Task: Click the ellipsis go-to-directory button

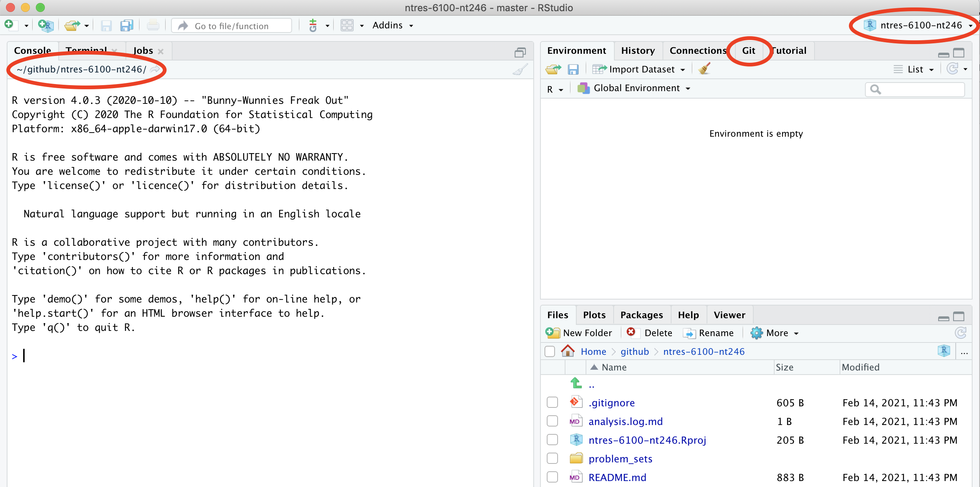Action: coord(964,352)
